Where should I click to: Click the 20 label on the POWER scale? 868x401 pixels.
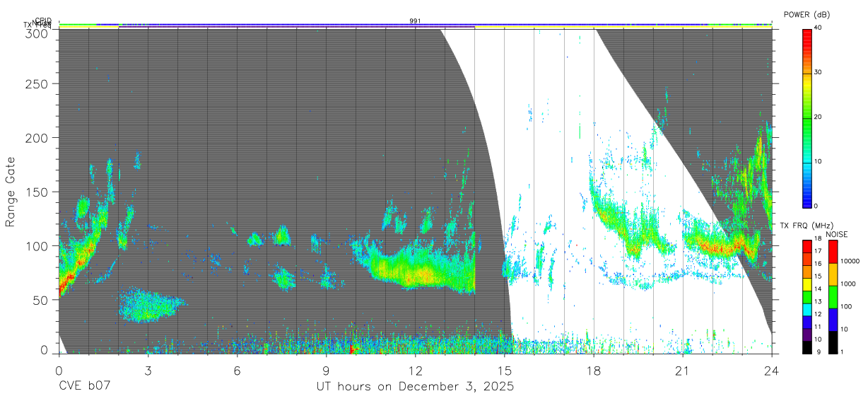coord(819,117)
